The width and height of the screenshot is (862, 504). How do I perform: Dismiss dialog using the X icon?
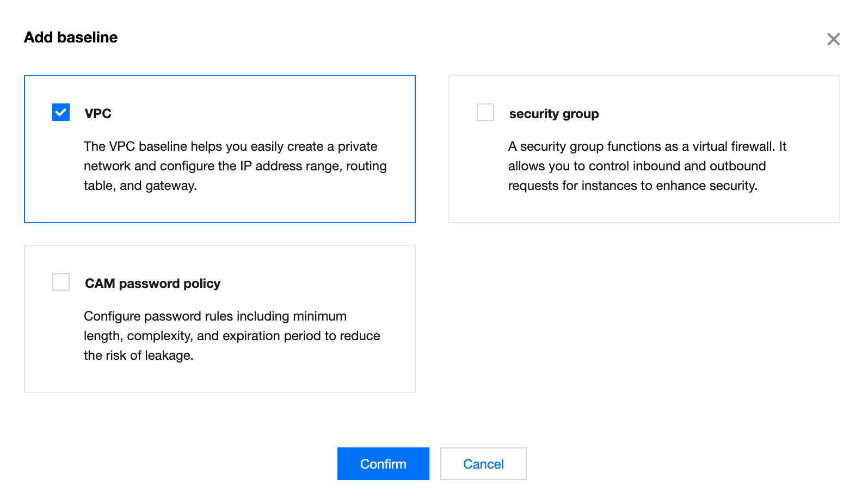point(833,39)
